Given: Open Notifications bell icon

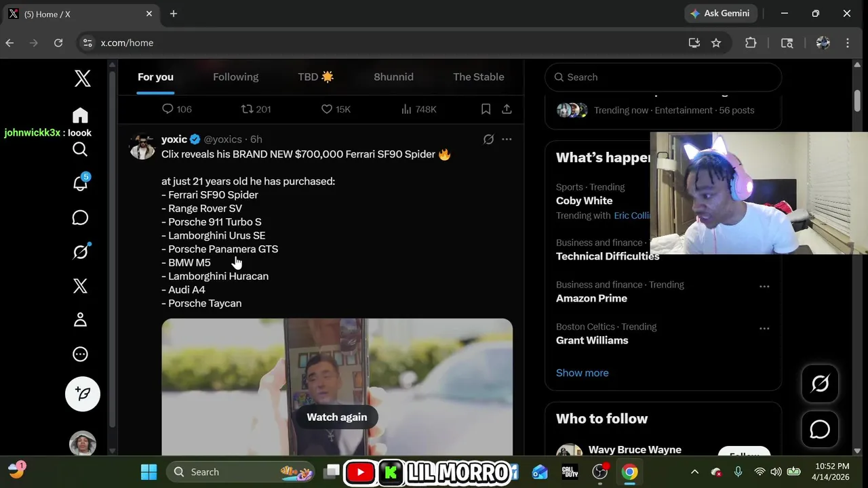Looking at the screenshot, I should [80, 183].
